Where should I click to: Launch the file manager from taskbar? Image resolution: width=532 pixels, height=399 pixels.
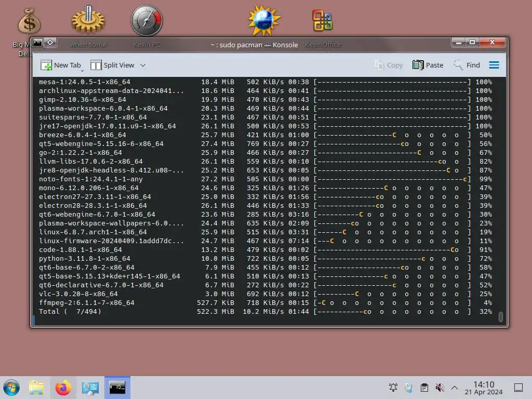pos(36,388)
